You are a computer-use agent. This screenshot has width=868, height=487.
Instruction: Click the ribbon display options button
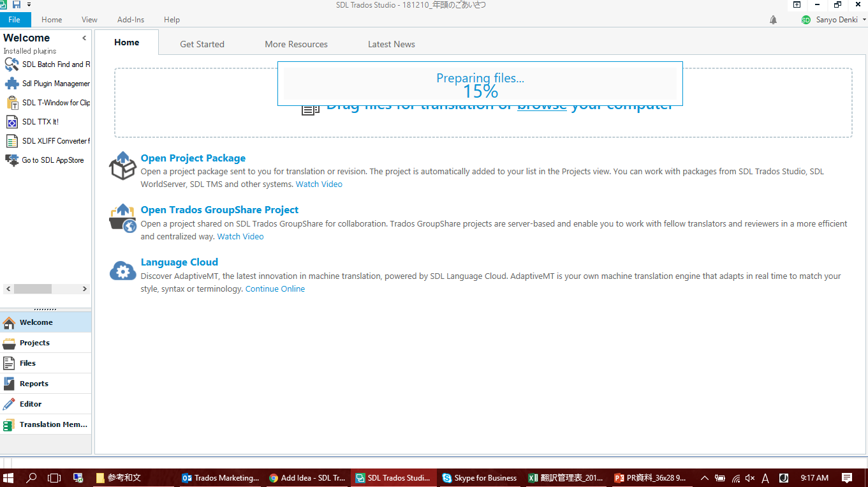797,4
